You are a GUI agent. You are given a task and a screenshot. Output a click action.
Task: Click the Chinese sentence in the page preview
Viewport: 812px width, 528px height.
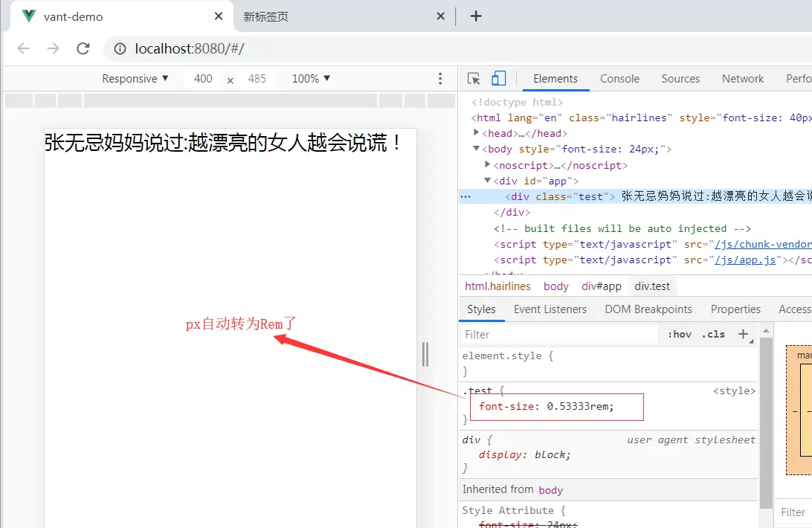tap(223, 143)
